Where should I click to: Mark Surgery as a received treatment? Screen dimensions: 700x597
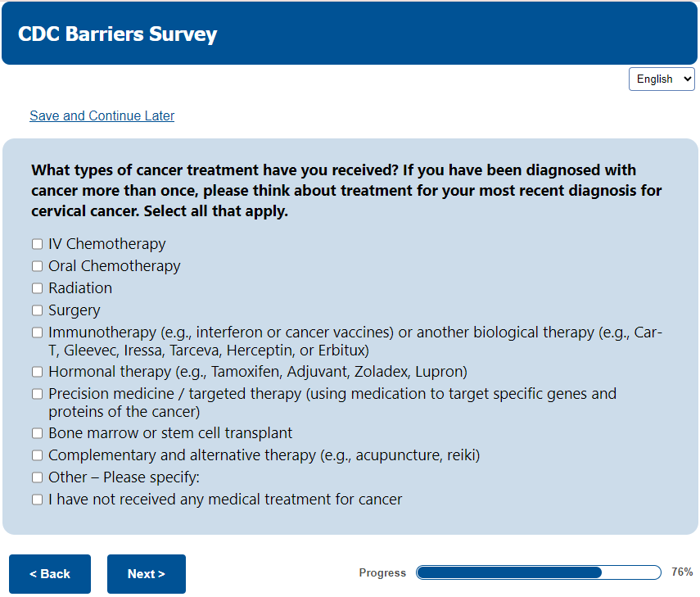37,310
